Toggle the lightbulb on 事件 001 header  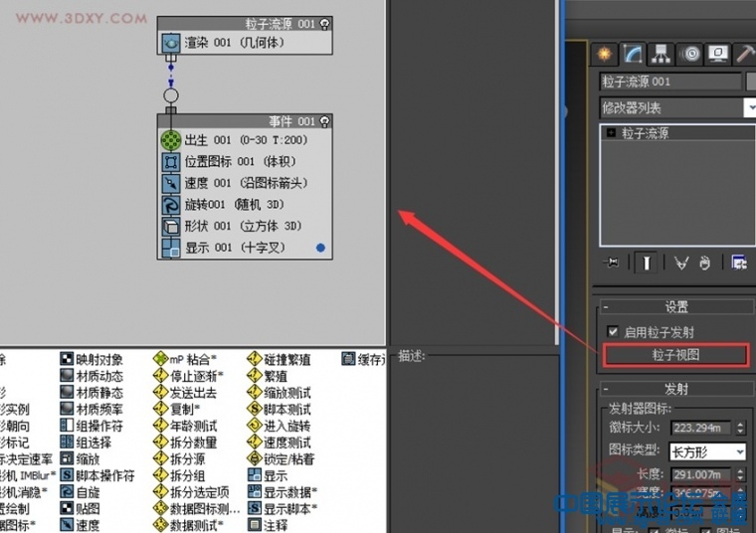tap(325, 121)
